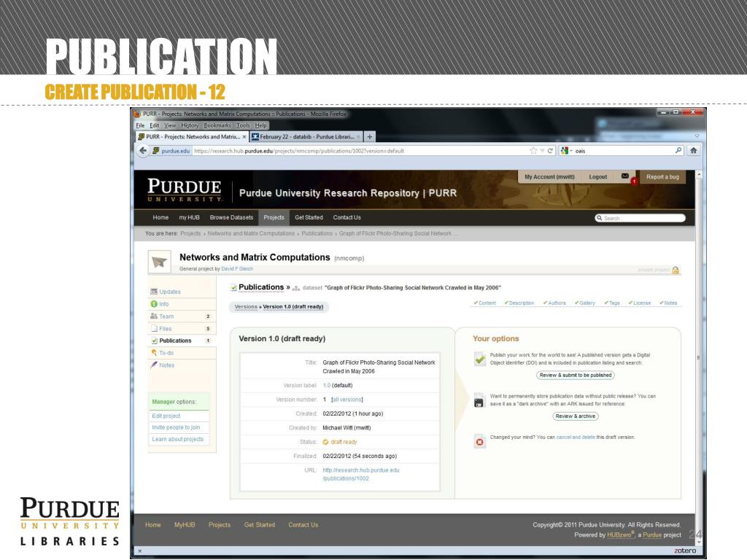The image size is (747, 560).
Task: Open the Gallery step checkmark
Action: point(584,303)
